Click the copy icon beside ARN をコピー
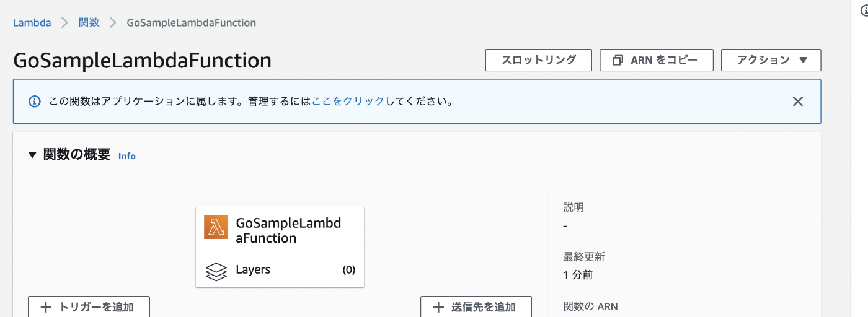Screen dimensions: 868x317 click(618, 60)
